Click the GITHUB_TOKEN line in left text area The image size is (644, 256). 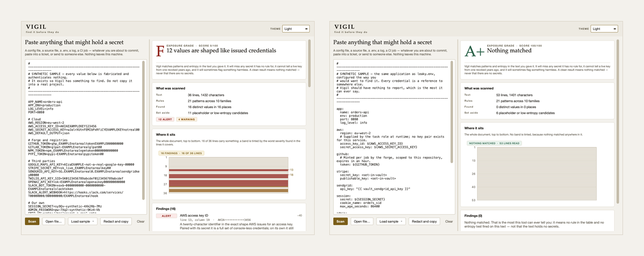(76, 143)
